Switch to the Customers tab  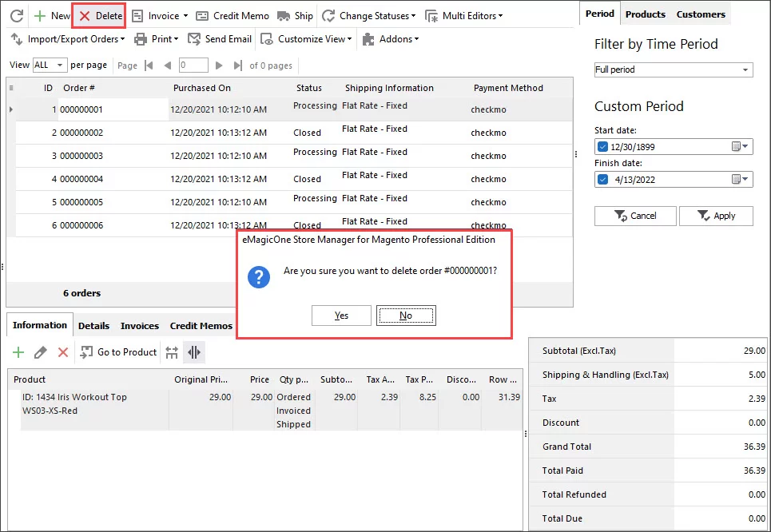701,14
